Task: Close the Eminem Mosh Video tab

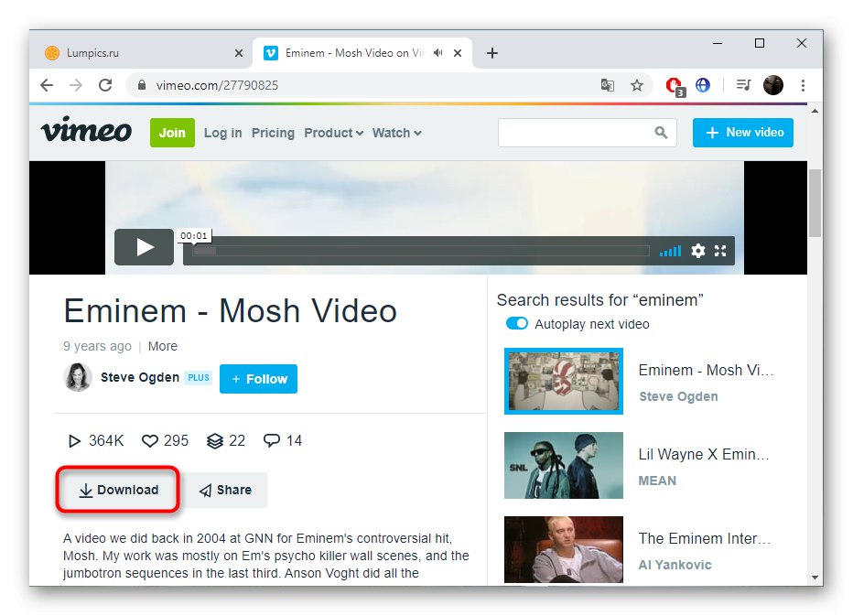Action: click(x=458, y=53)
